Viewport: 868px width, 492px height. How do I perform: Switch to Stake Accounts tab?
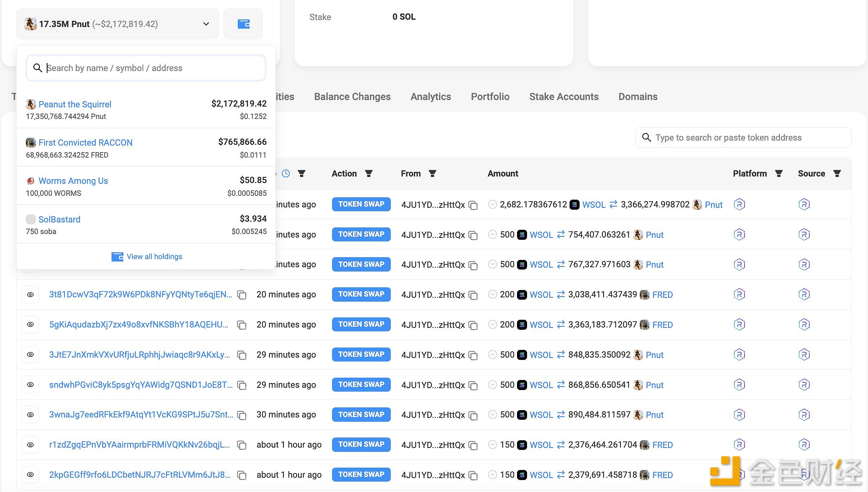click(564, 97)
